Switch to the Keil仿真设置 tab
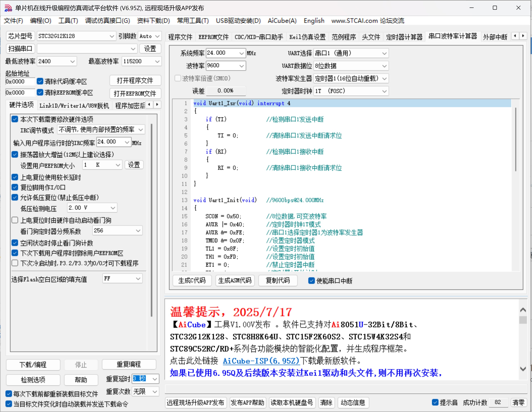 click(307, 37)
